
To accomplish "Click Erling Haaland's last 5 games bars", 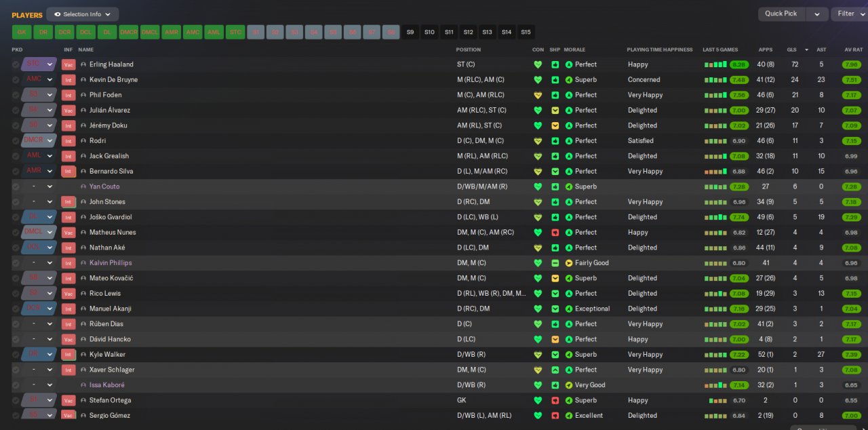I will point(715,64).
